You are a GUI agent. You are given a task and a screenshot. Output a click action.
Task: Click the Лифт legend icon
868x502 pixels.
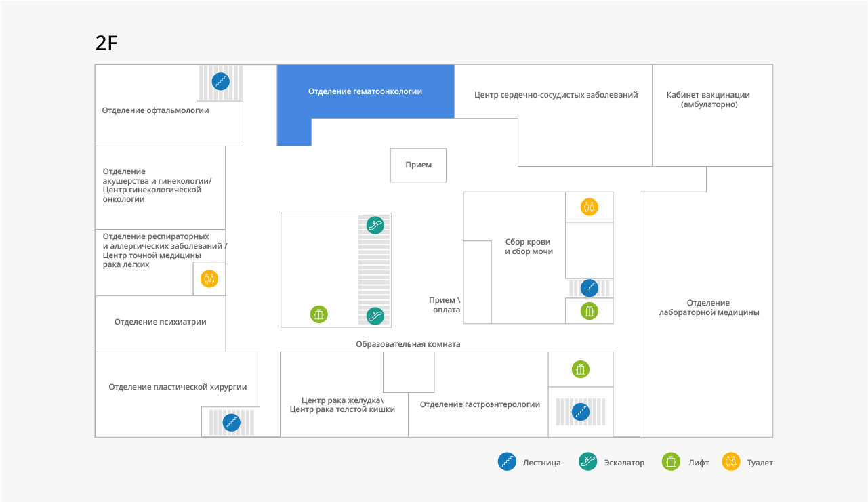click(x=671, y=462)
